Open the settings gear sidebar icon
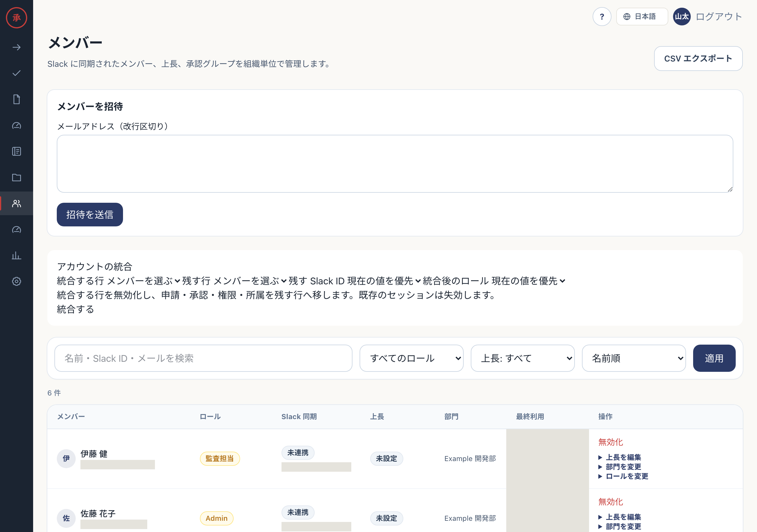This screenshot has height=532, width=757. point(17,281)
